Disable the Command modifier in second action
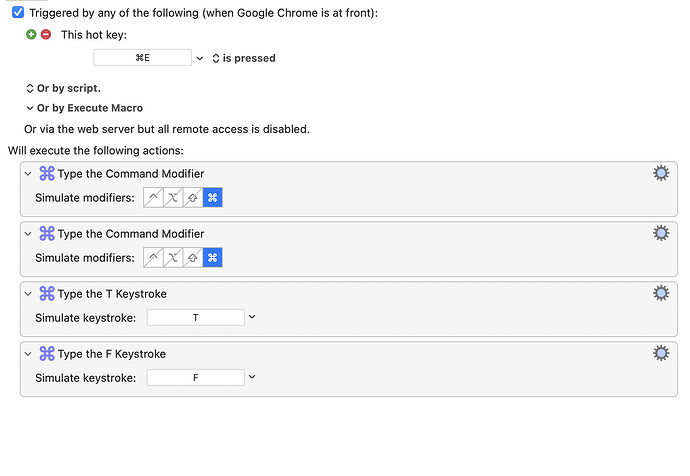Image resolution: width=690 pixels, height=476 pixels. [212, 258]
